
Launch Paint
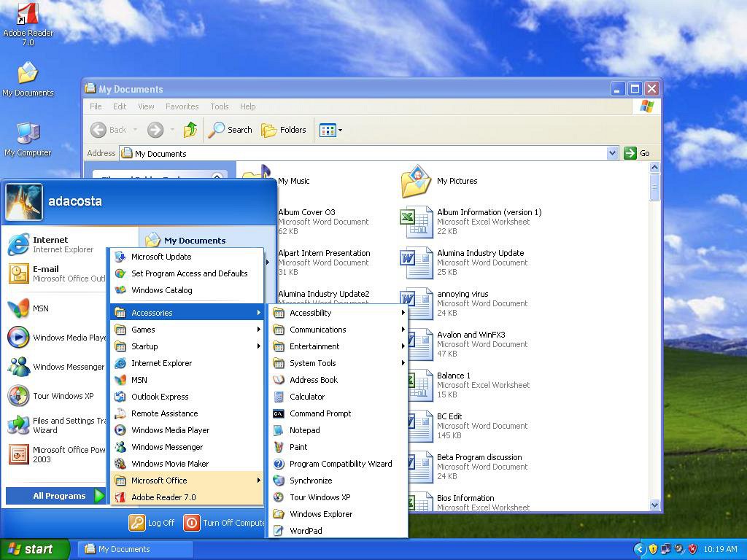[338, 447]
